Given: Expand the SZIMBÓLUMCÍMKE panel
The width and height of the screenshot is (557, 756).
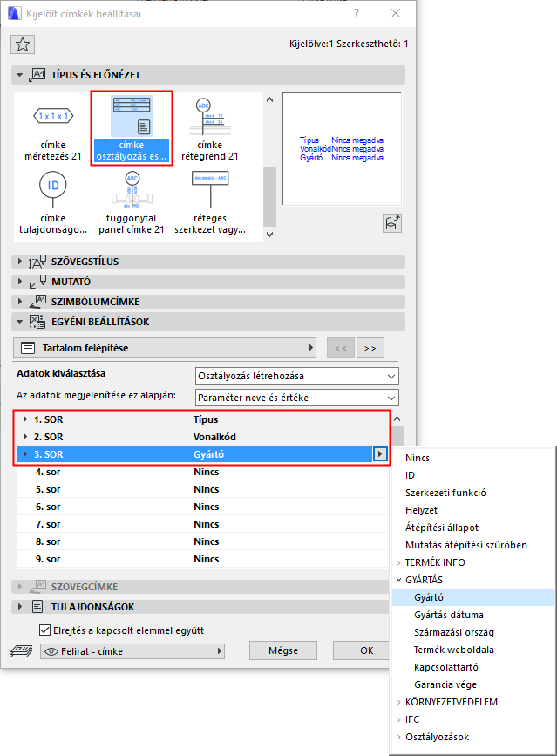Looking at the screenshot, I should 20,302.
